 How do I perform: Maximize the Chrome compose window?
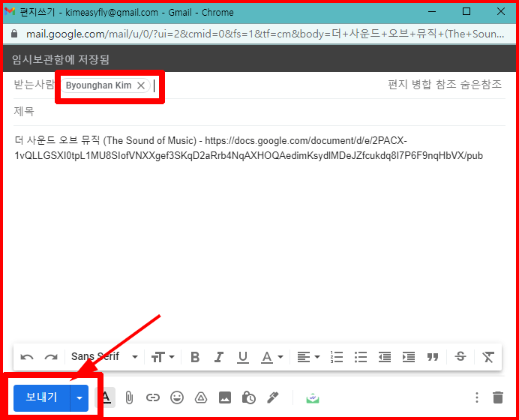(466, 11)
